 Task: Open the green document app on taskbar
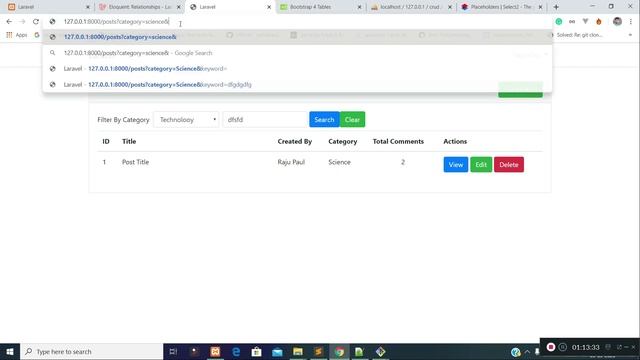pyautogui.click(x=359, y=351)
